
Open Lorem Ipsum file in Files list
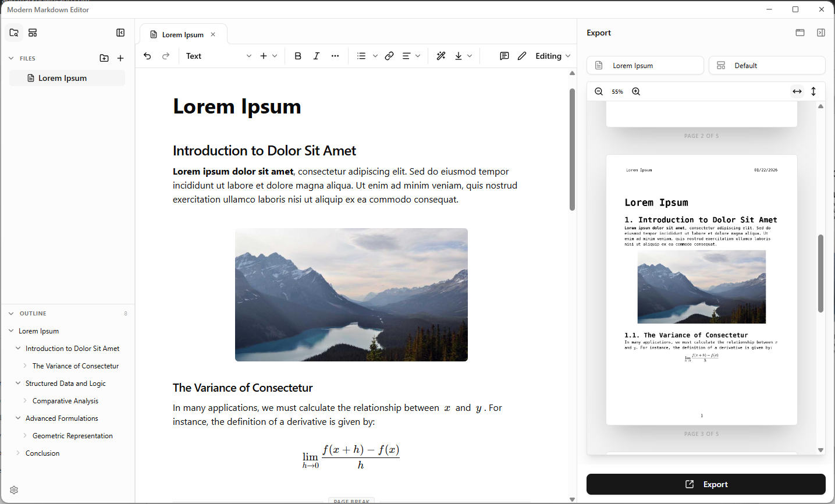point(67,78)
